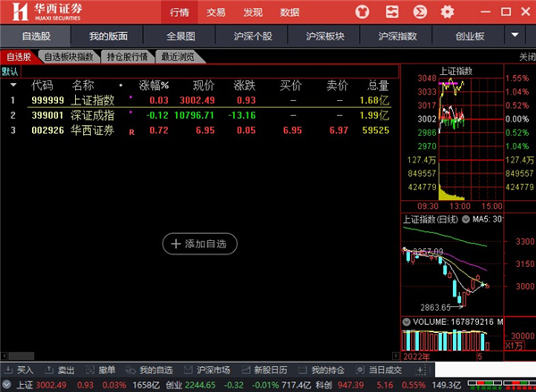Open the 持仓股行情 sub-tab

127,57
